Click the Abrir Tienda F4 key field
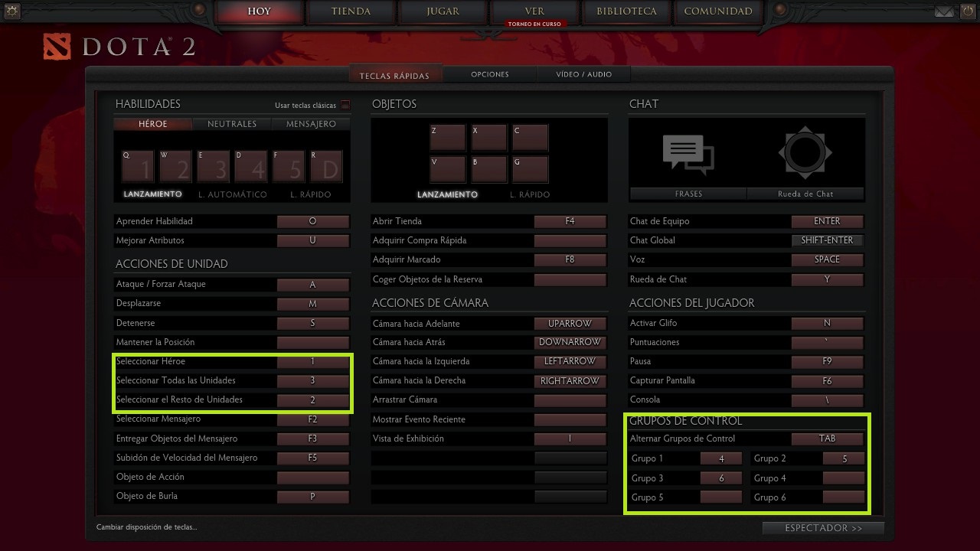Image resolution: width=980 pixels, height=551 pixels. (570, 221)
